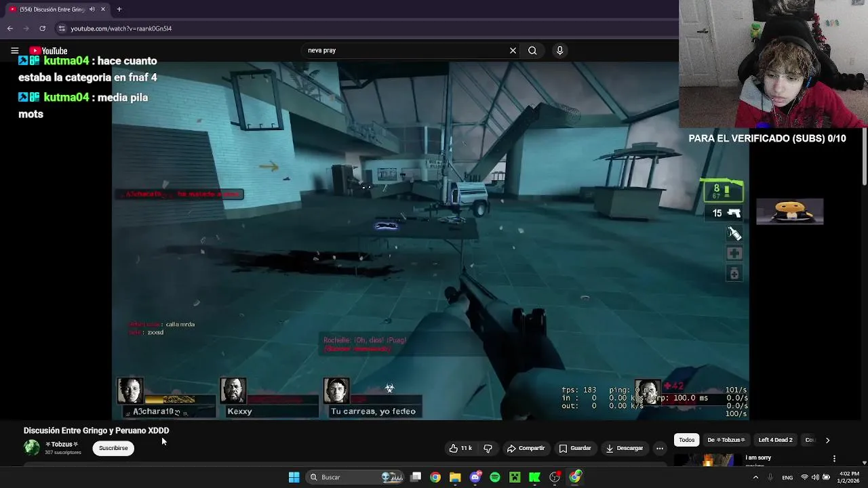
Task: Go back in browser history
Action: [x=10, y=28]
